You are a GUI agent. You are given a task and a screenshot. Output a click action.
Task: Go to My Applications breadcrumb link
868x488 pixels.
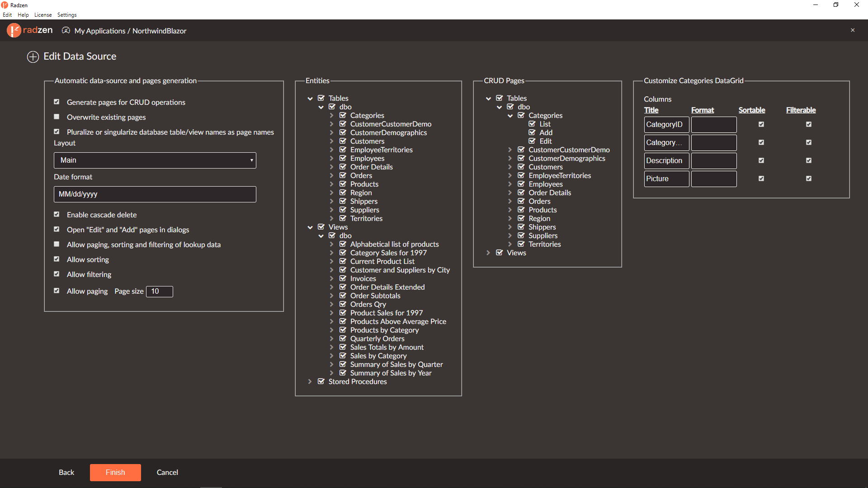pyautogui.click(x=100, y=31)
